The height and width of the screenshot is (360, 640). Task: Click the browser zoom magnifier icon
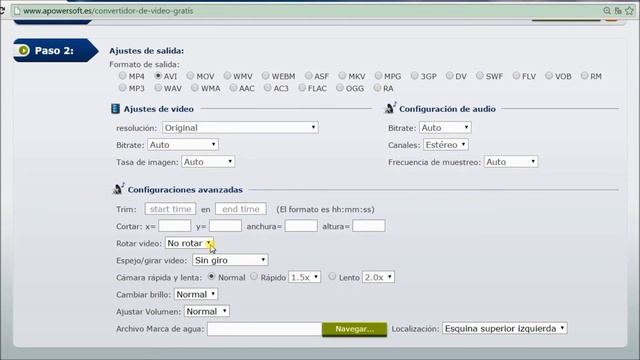tap(607, 11)
